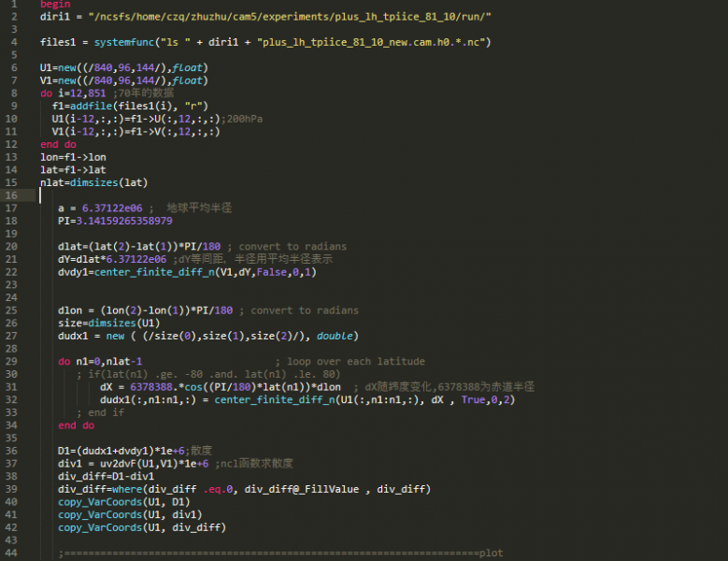
Task: Click the PI constant definition on line 18
Action: [114, 221]
